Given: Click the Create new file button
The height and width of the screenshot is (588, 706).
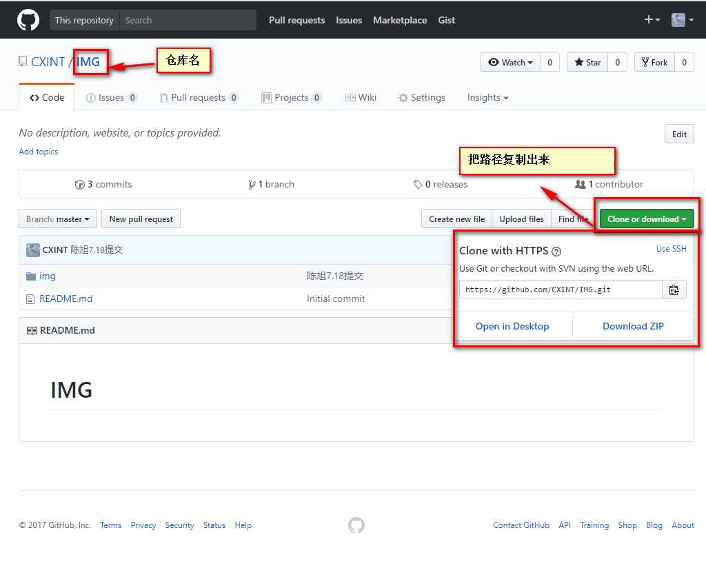Looking at the screenshot, I should [456, 219].
